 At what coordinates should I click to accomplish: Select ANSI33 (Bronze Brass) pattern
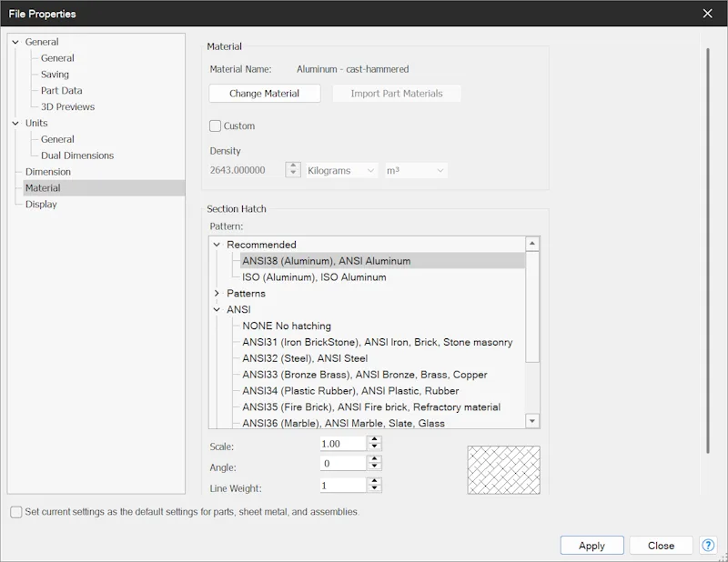point(365,375)
